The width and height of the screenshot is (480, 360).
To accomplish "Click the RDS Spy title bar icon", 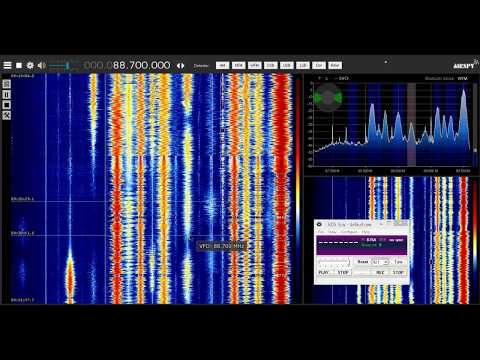I will pos(320,224).
